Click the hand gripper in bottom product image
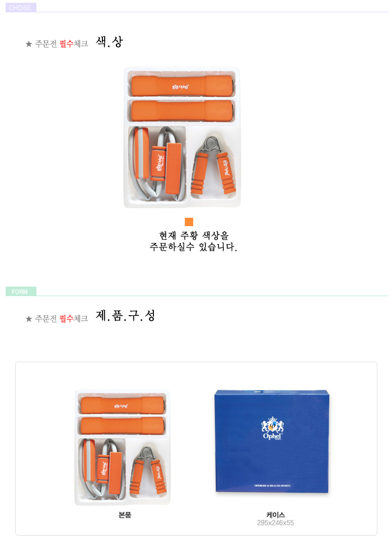 149,471
